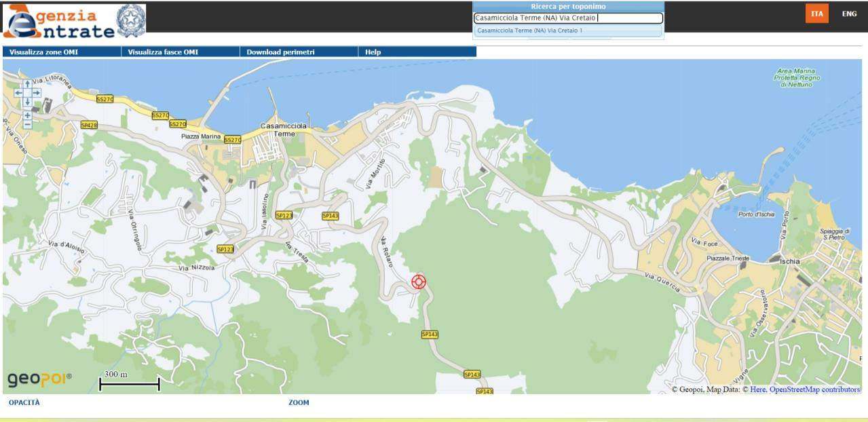Pan the map right with arrow
The image size is (868, 422).
click(37, 93)
